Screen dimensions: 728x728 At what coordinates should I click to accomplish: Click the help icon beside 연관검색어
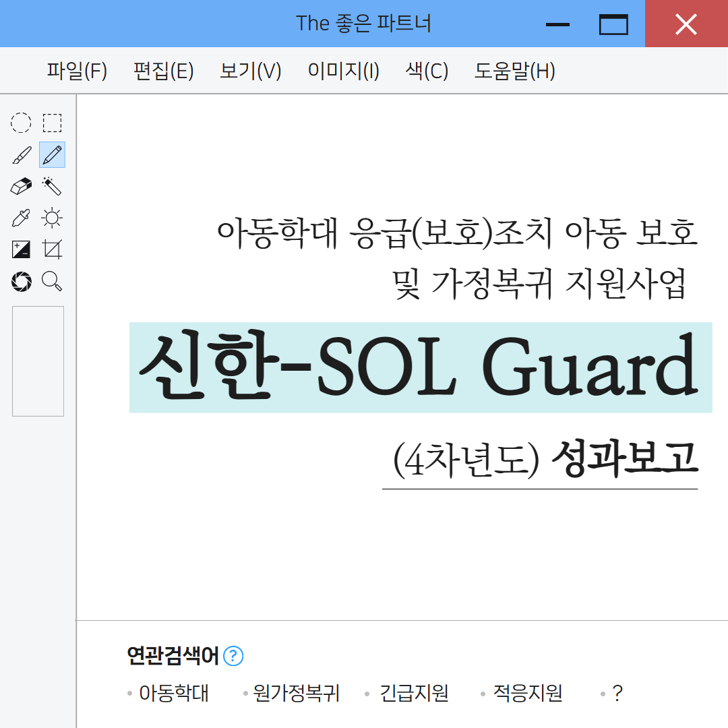(x=233, y=656)
